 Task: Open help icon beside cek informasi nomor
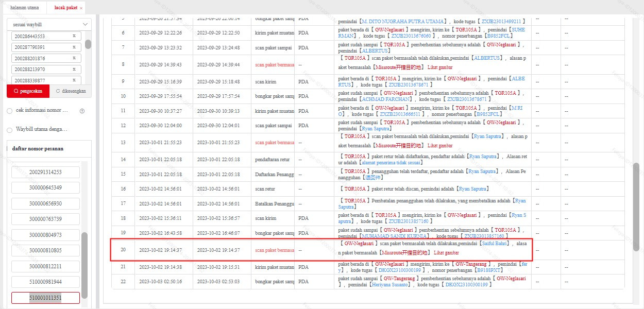[82, 111]
